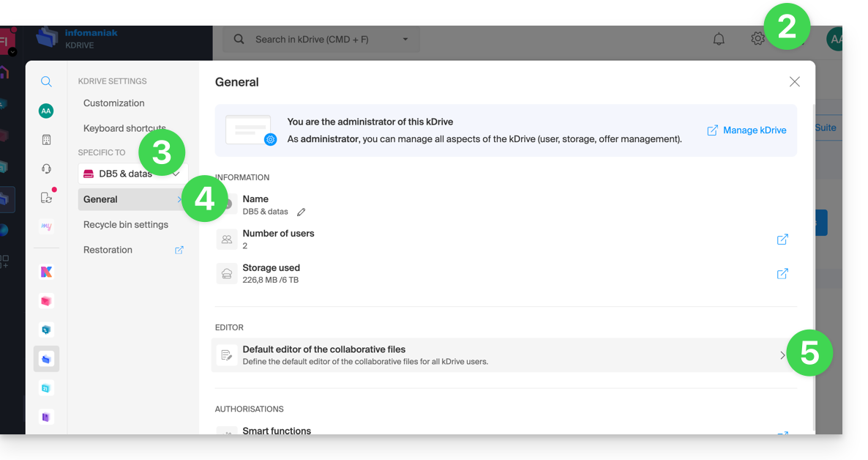Image resolution: width=868 pixels, height=460 pixels.
Task: Click the pink 'my' app icon
Action: (x=47, y=226)
